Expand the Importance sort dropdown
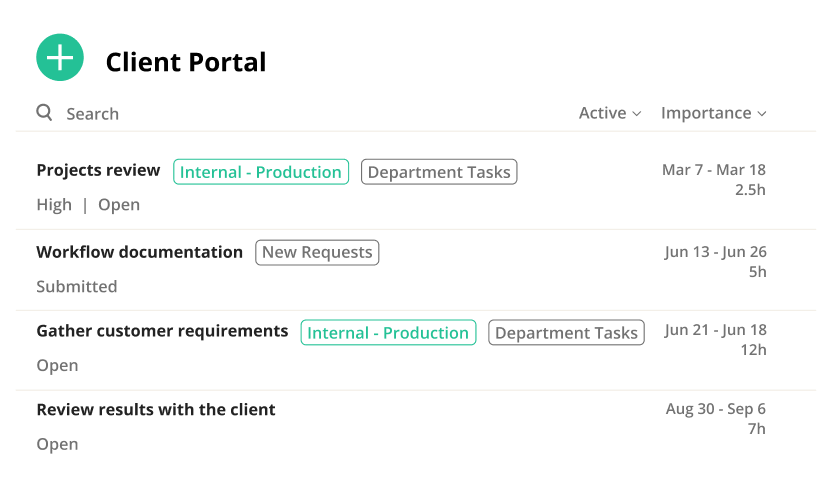Viewport: 831px width, 488px height. coord(713,114)
